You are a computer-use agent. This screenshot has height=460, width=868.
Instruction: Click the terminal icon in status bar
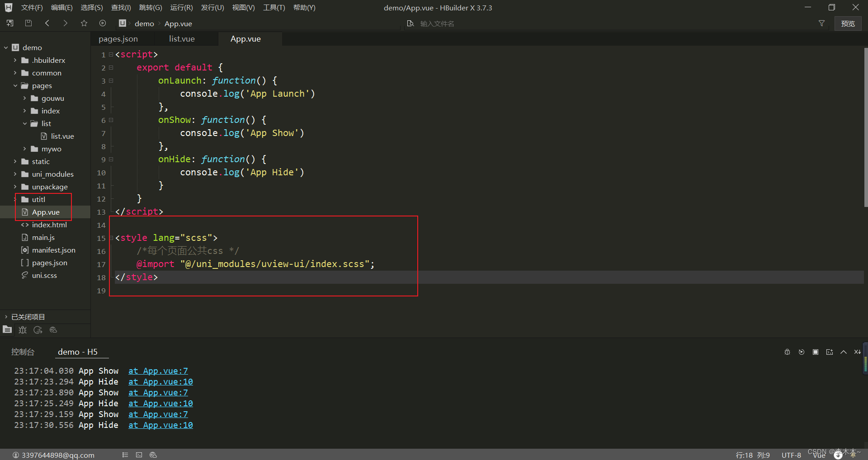139,455
